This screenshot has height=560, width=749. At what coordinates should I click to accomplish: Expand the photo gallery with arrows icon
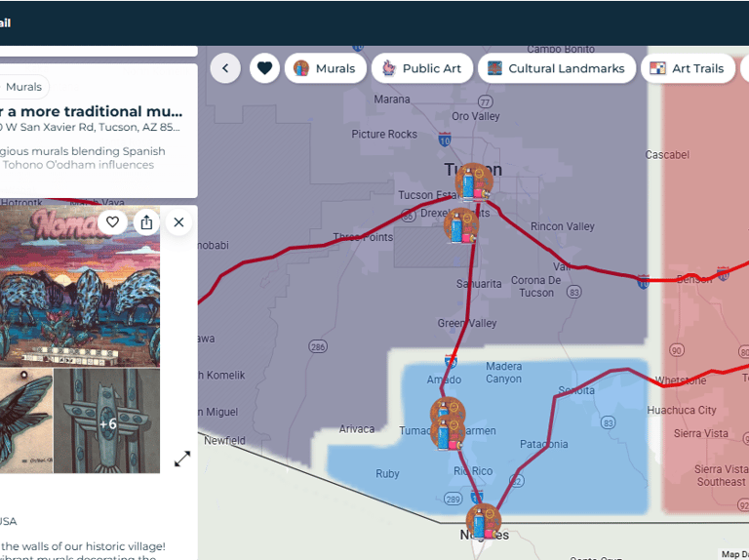(182, 459)
